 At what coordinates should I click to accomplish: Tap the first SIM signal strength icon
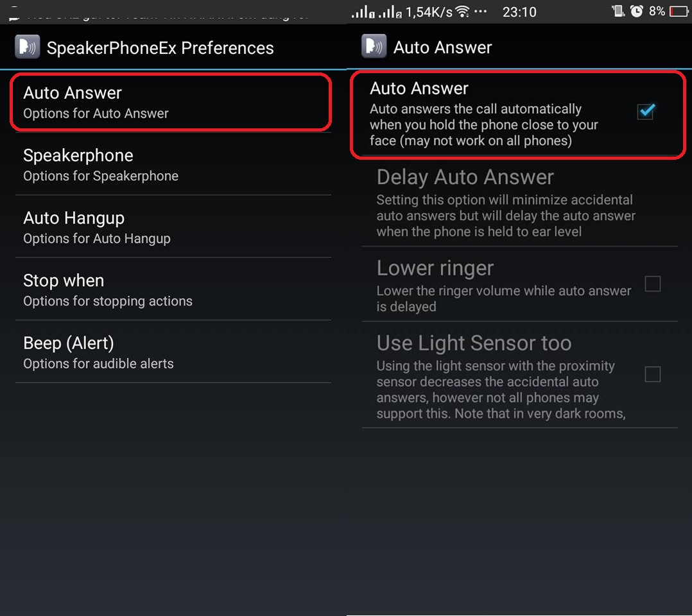[x=363, y=12]
